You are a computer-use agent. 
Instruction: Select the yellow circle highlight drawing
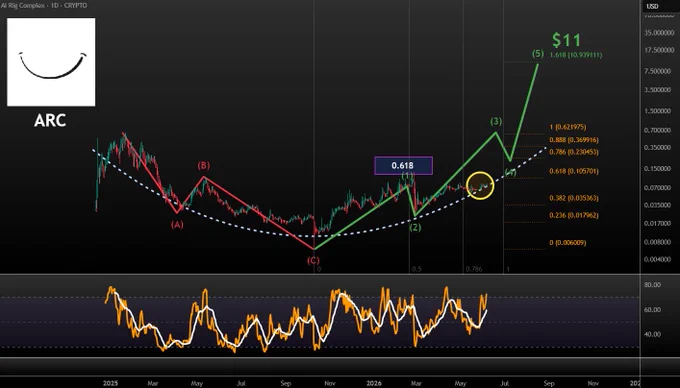(480, 186)
